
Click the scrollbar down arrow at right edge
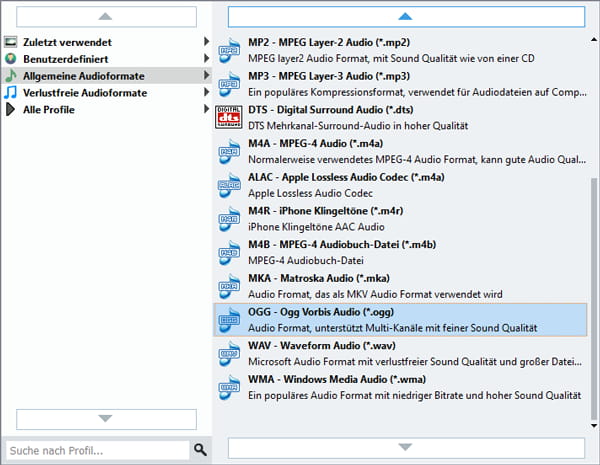tap(594, 425)
